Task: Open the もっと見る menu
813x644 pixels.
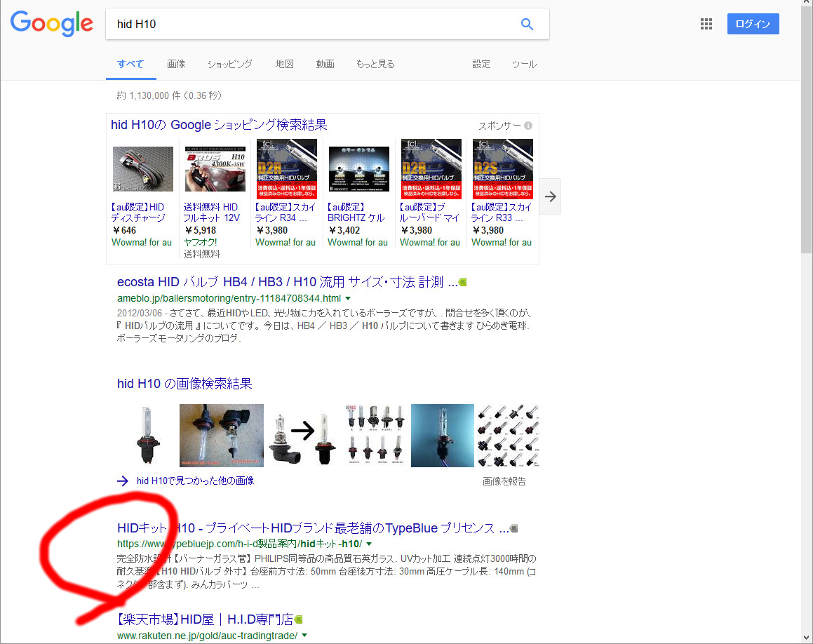Action: pyautogui.click(x=375, y=64)
